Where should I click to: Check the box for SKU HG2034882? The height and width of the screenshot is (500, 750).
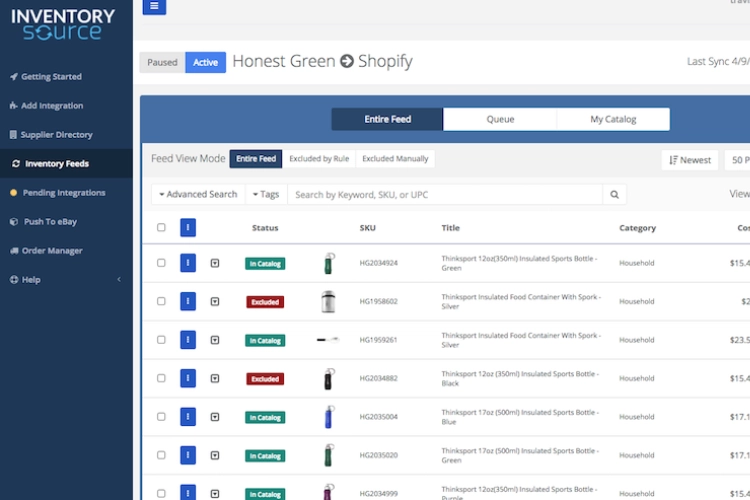161,378
